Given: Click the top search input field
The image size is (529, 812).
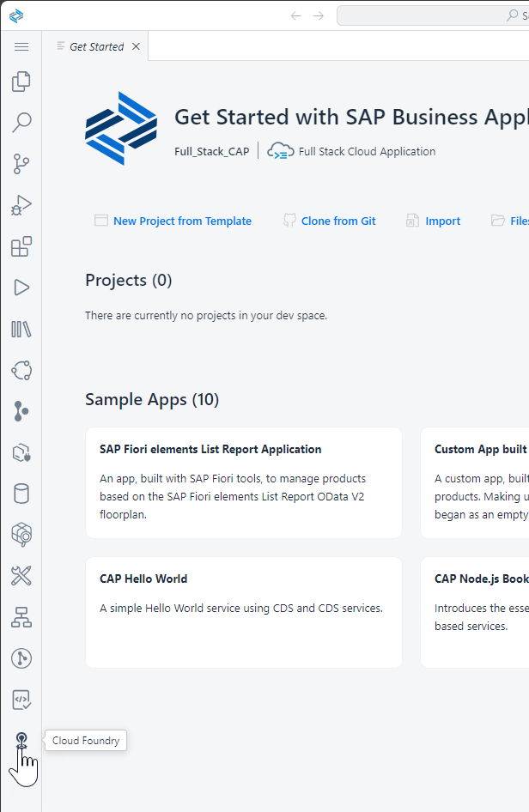Looking at the screenshot, I should 433,15.
